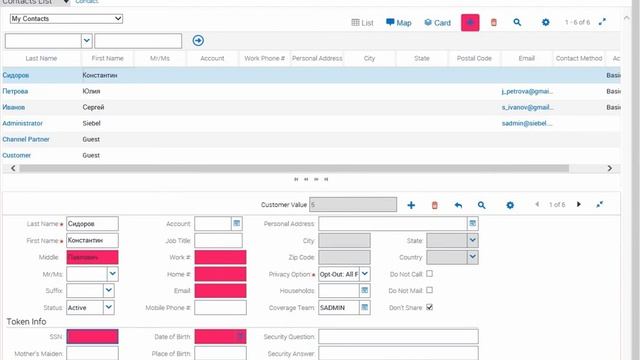Add new contact with plus icon
Screen dimensions: 640x360
coord(411,205)
